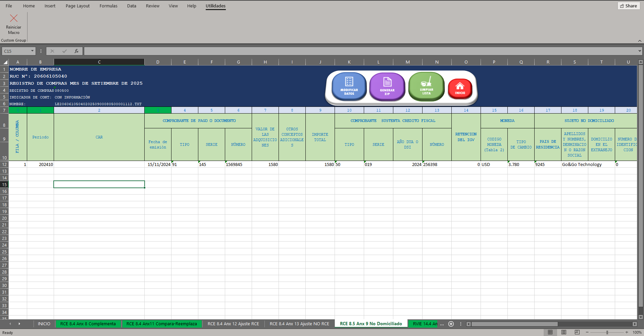Click the vertical scrollbar up arrow
Image resolution: width=644 pixels, height=336 pixels.
pyautogui.click(x=641, y=62)
